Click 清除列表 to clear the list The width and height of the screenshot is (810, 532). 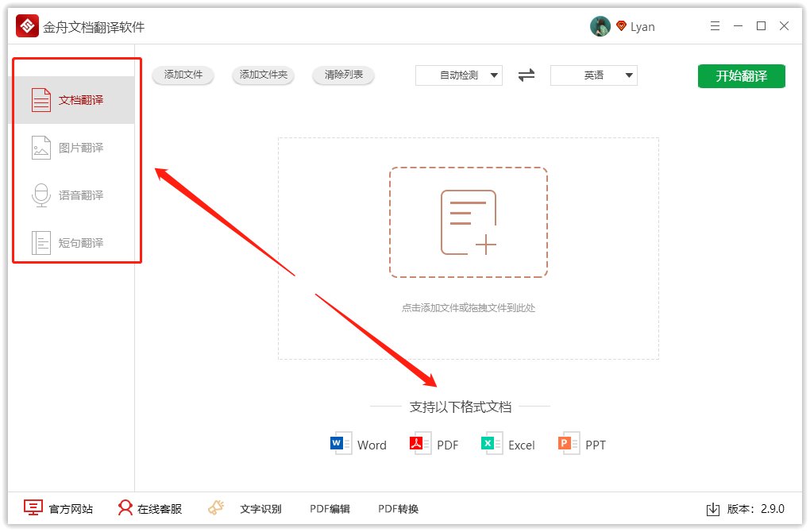click(343, 75)
